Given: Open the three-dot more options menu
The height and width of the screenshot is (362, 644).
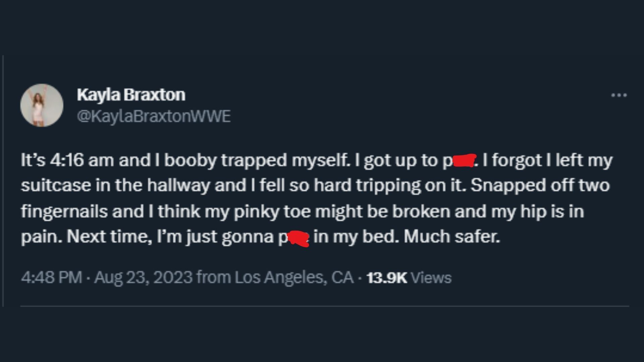Looking at the screenshot, I should 619,96.
